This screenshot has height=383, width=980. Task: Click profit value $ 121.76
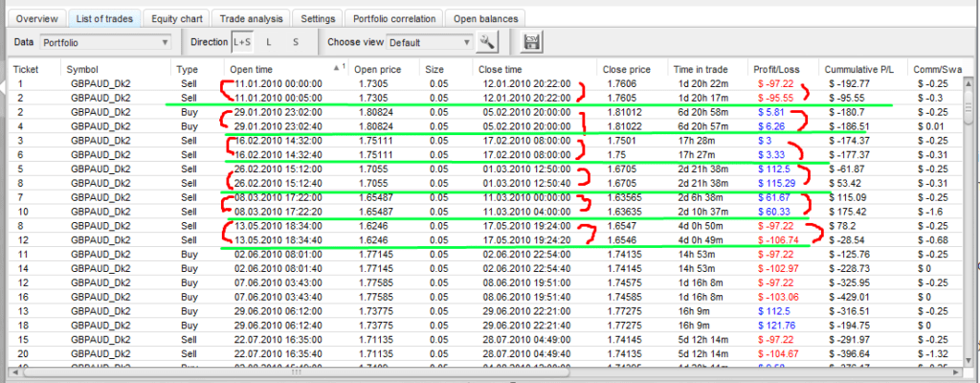(777, 327)
